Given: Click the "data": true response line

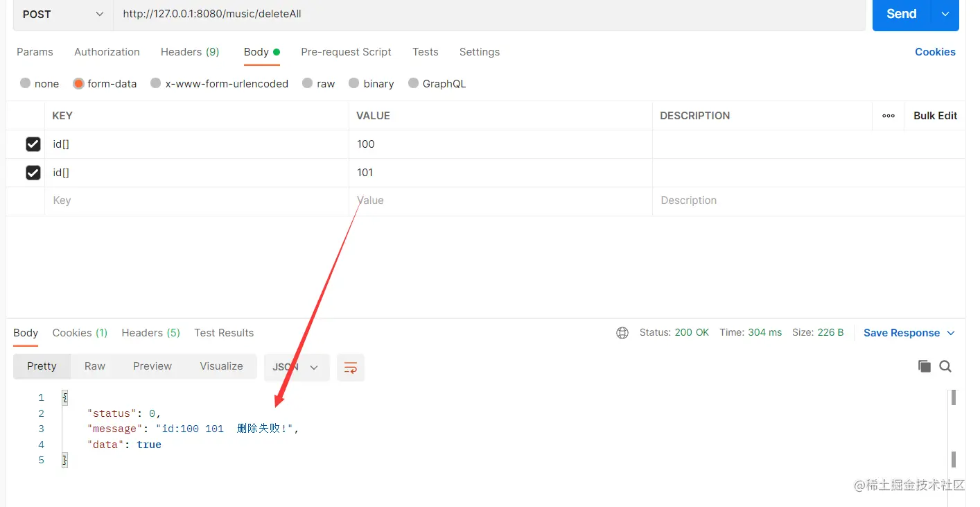Looking at the screenshot, I should point(124,445).
